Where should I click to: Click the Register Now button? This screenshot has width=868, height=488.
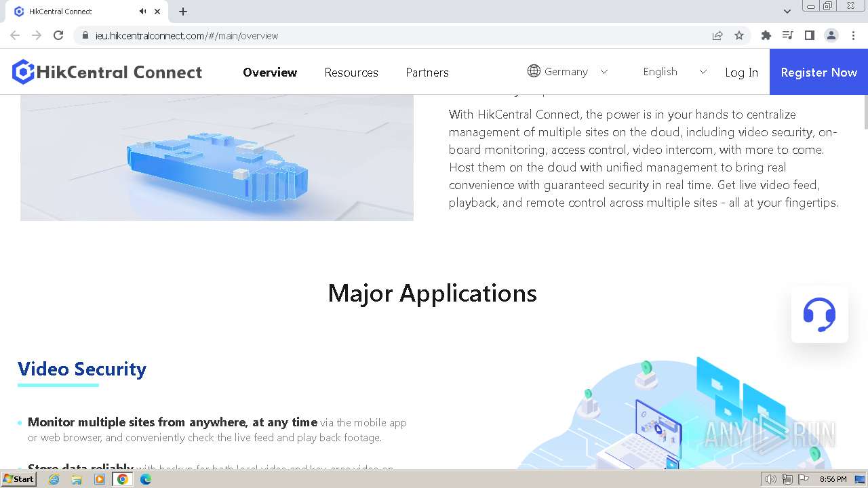(818, 72)
